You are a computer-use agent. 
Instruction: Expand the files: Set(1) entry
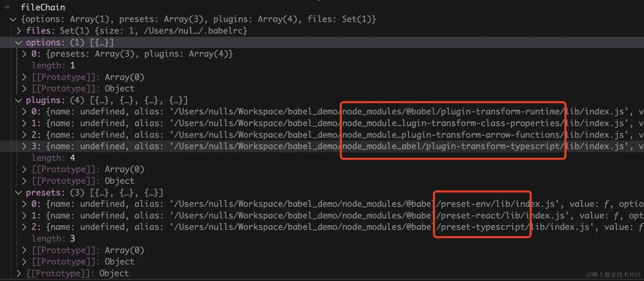click(x=19, y=31)
